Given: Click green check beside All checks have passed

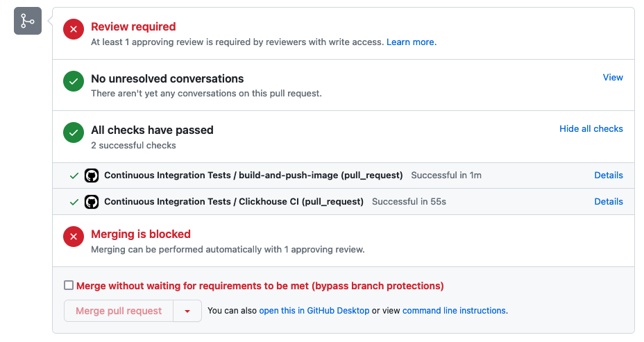Looking at the screenshot, I should coord(74,133).
